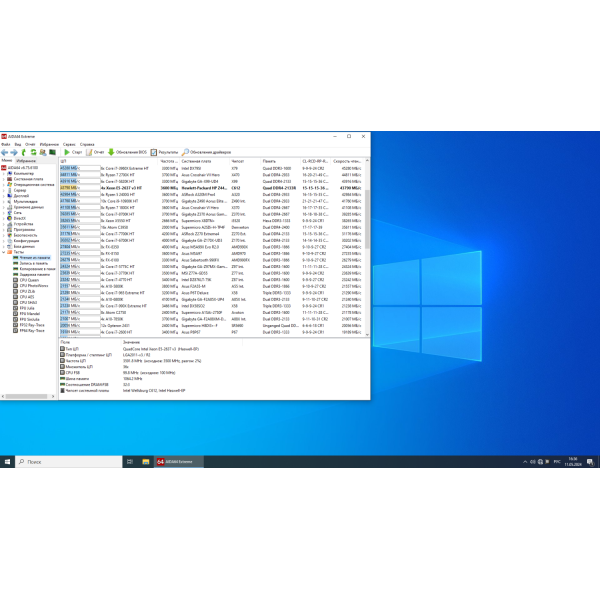Open the Результаты toolbar button

pos(164,152)
